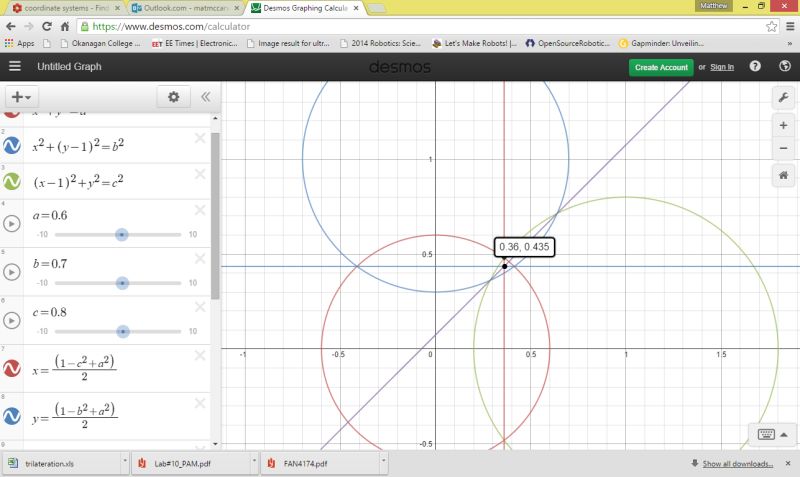Bookmark this page with the star
Image resolution: width=800 pixels, height=477 pixels.
[x=771, y=27]
